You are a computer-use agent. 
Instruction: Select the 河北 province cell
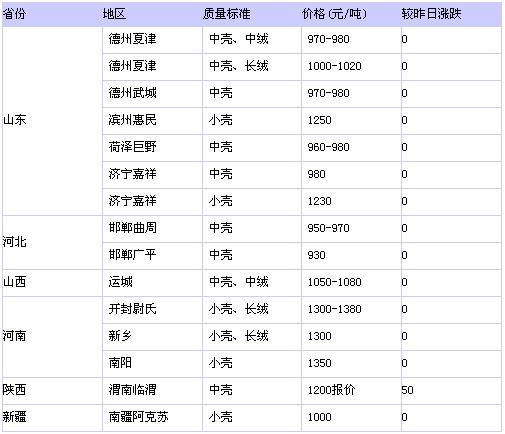(52, 242)
